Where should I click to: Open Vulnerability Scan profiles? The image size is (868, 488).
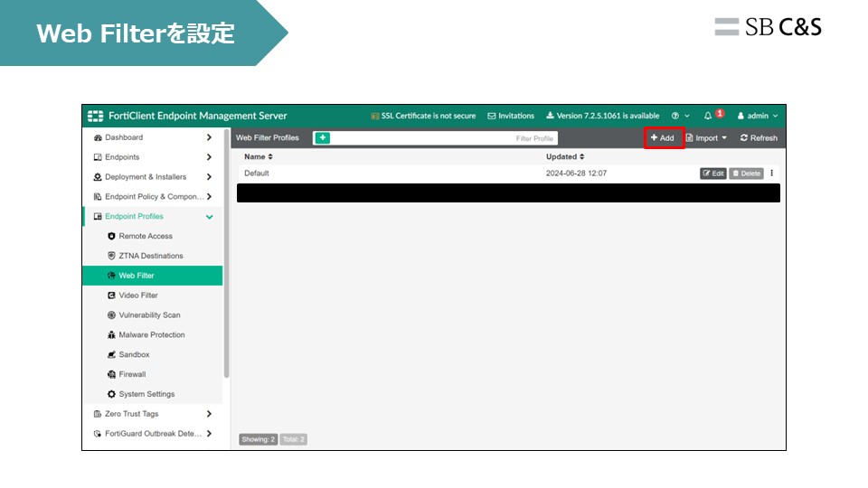tap(149, 314)
